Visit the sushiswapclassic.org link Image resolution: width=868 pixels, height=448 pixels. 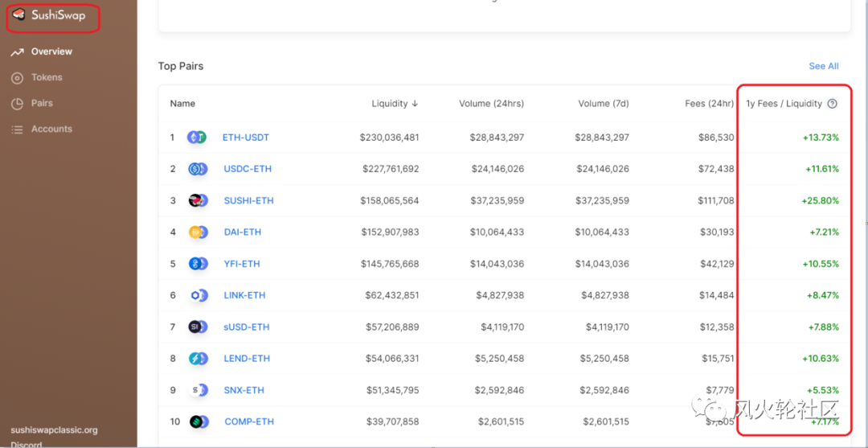tap(55, 430)
